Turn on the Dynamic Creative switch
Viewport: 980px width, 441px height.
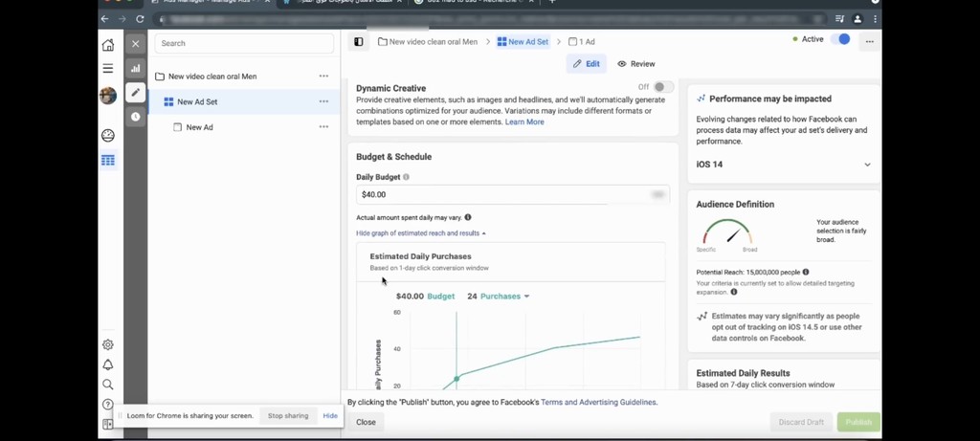[x=664, y=87]
